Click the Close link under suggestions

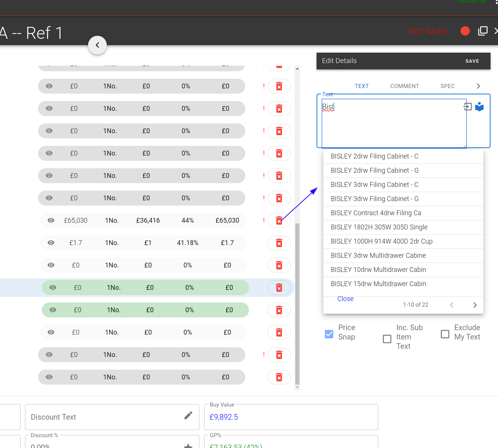pos(345,299)
